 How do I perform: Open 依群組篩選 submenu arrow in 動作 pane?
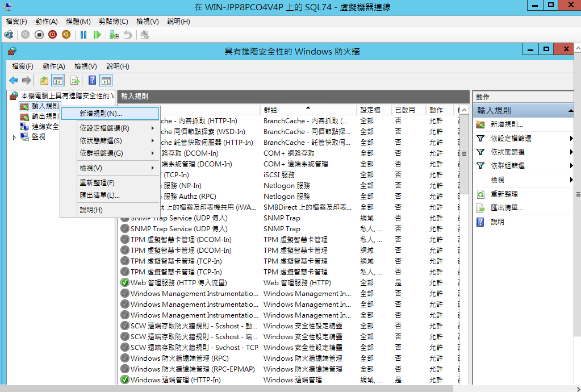571,166
